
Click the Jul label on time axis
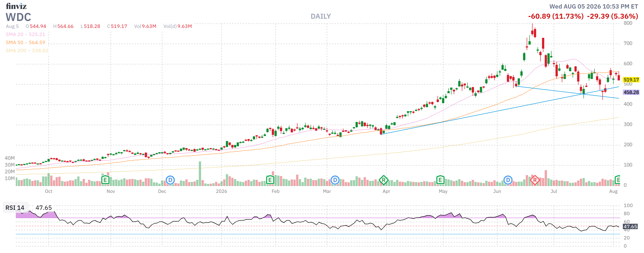tap(554, 191)
